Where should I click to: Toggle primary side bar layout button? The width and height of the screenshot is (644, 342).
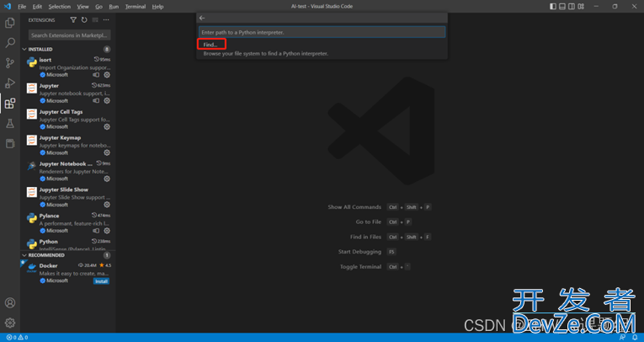[553, 6]
